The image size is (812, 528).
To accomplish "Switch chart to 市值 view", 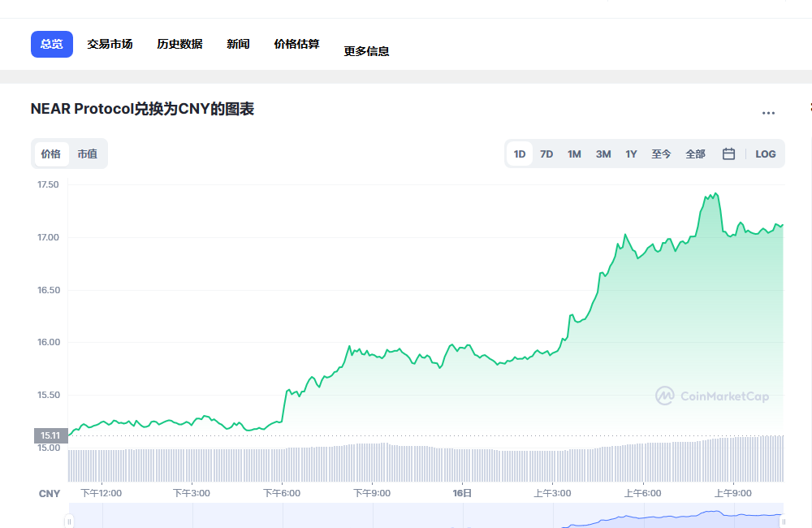I will coord(87,153).
